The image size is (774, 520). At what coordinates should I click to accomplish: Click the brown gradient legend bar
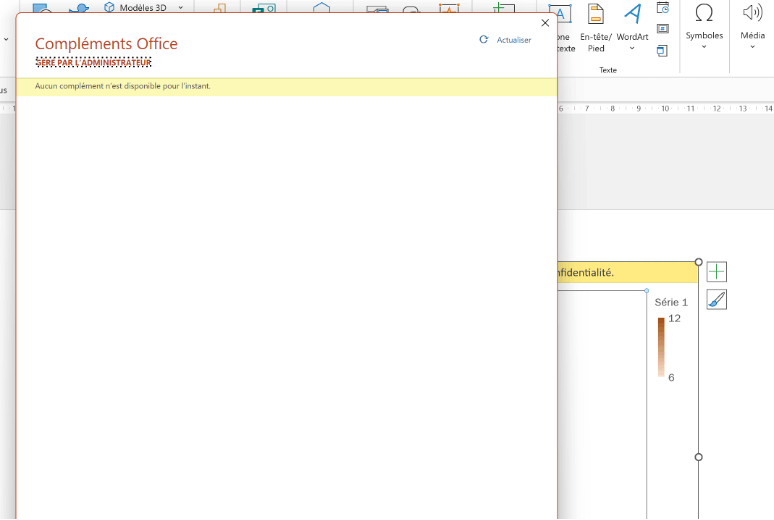(661, 348)
